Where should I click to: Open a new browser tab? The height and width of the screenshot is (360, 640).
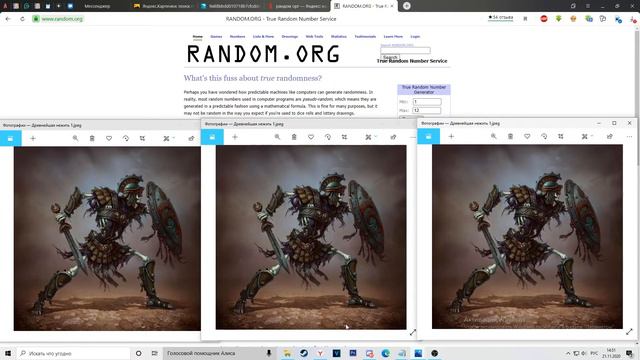coord(407,6)
